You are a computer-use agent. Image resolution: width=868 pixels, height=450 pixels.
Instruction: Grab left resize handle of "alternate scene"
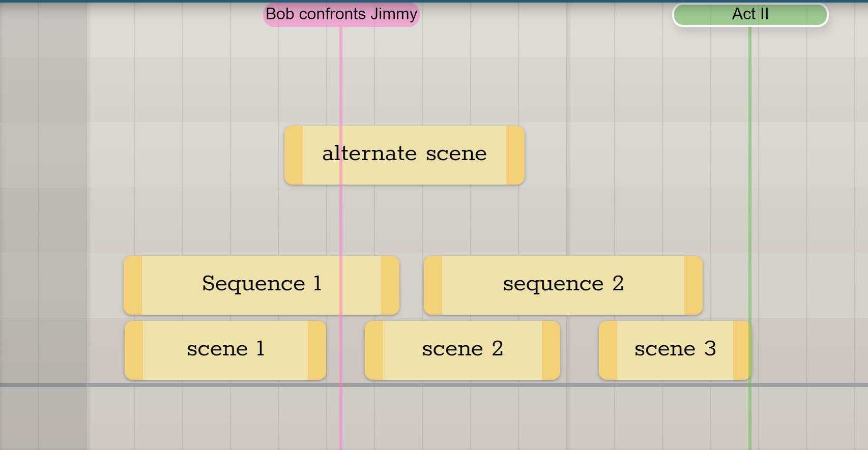pyautogui.click(x=294, y=155)
